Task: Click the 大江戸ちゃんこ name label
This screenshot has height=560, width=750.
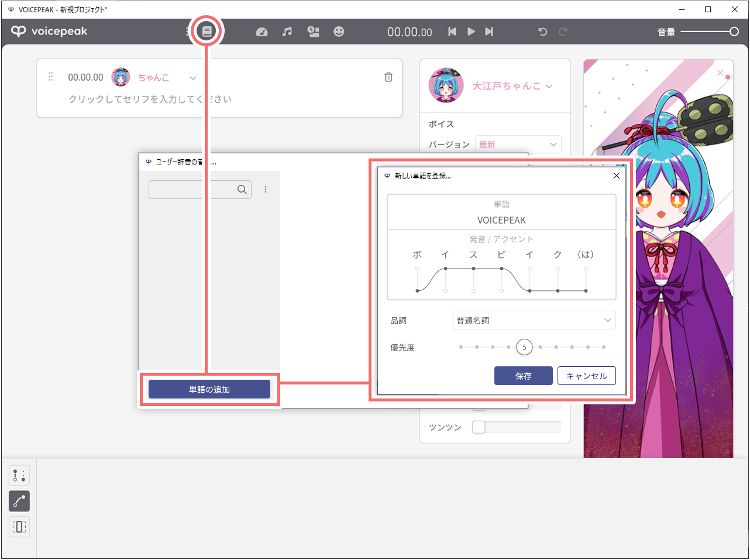Action: tap(507, 86)
